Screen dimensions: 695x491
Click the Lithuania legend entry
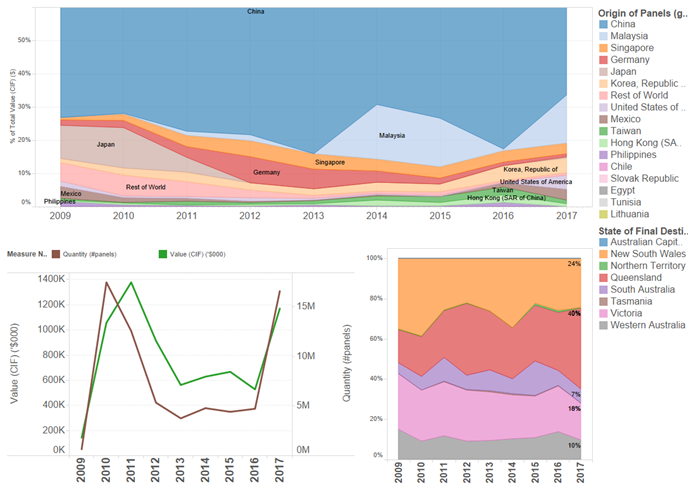[x=631, y=216]
